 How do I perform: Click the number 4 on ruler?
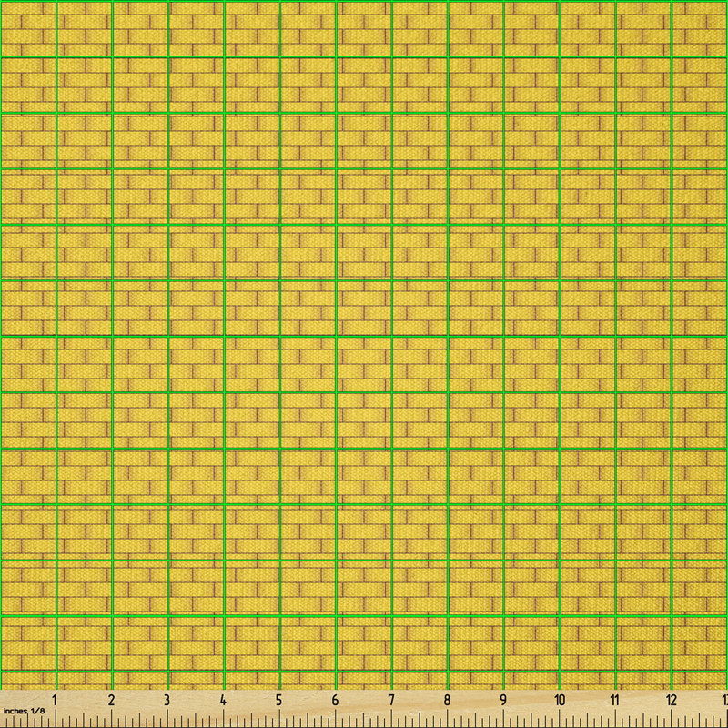tap(223, 700)
